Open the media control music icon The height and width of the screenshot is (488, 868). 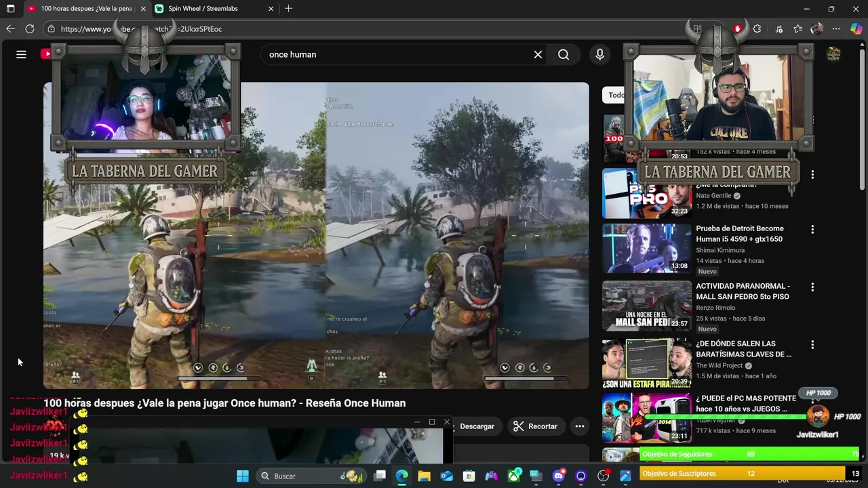(x=778, y=28)
